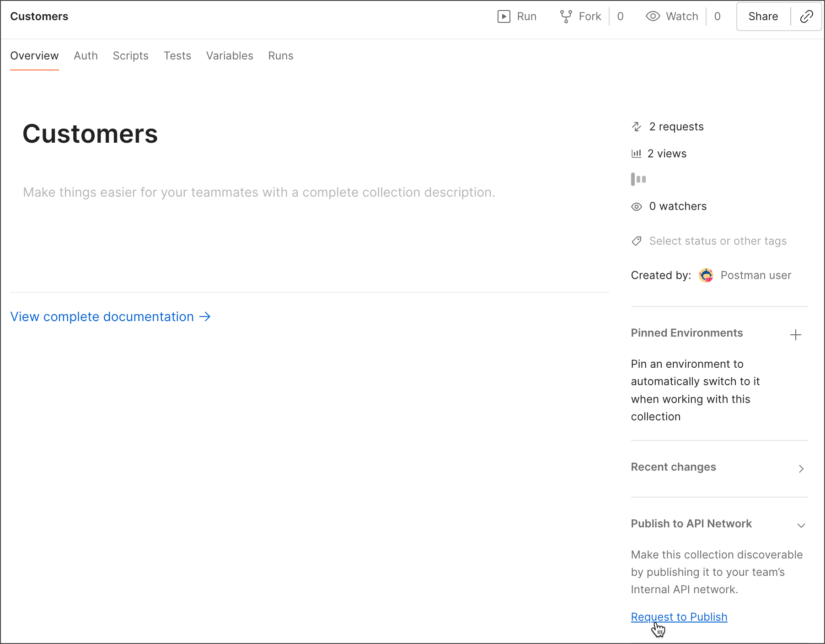Click the requests counter icon
This screenshot has width=825, height=644.
637,127
